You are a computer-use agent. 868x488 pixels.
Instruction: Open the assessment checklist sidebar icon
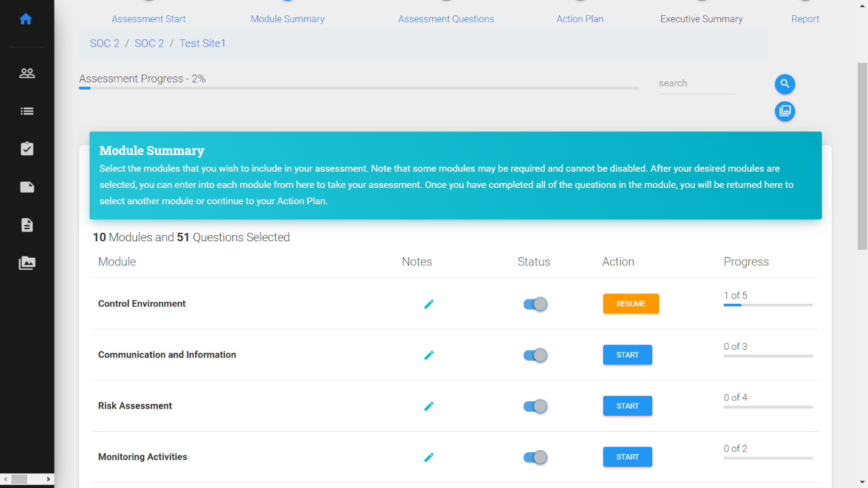pos(27,149)
